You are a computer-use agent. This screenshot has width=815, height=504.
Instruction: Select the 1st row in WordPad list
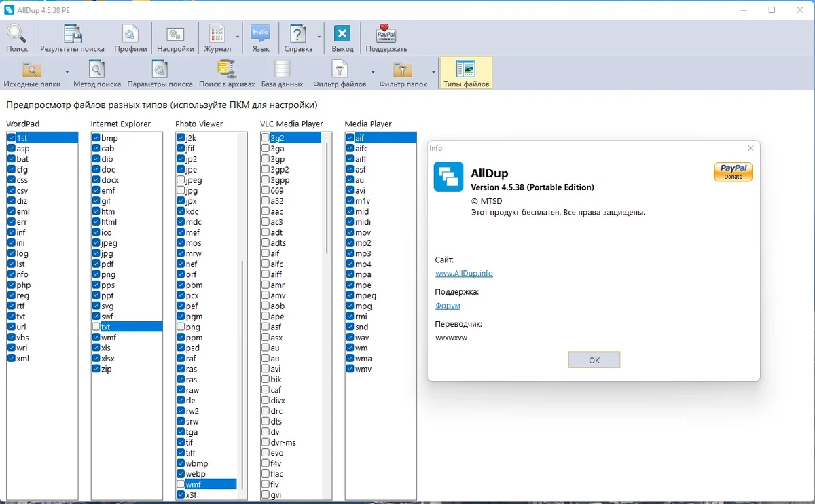tap(43, 138)
